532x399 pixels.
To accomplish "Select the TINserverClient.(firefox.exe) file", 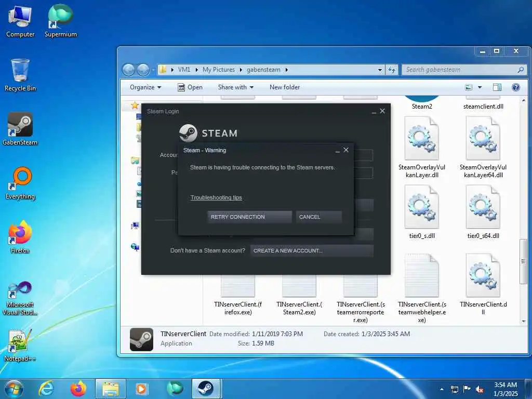I will click(238, 296).
